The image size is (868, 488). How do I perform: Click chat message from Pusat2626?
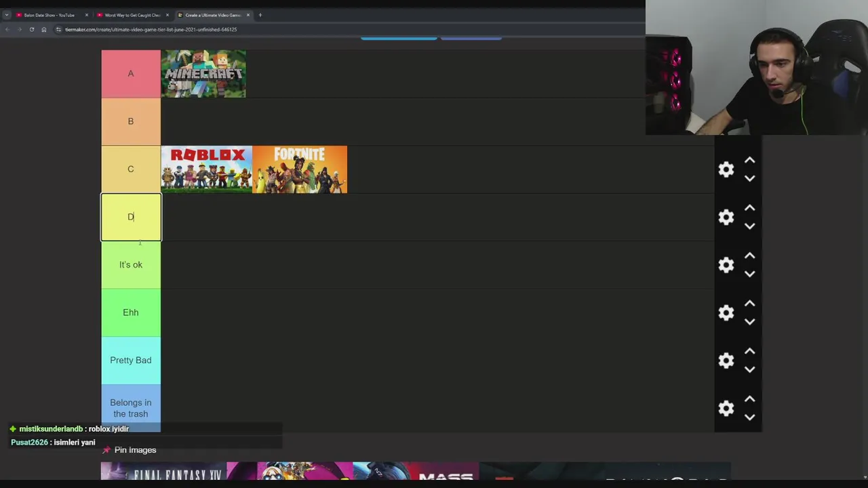click(53, 443)
